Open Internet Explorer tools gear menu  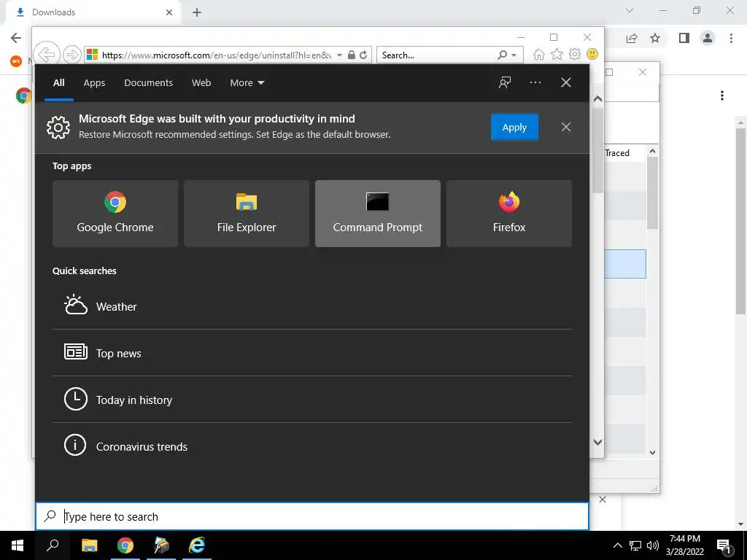(x=575, y=54)
